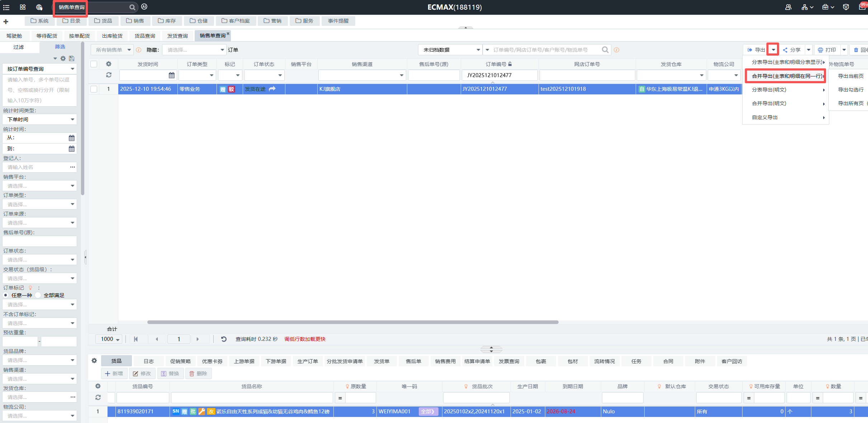
Task: Click refresh icon in order grid filter row
Action: coord(109,75)
